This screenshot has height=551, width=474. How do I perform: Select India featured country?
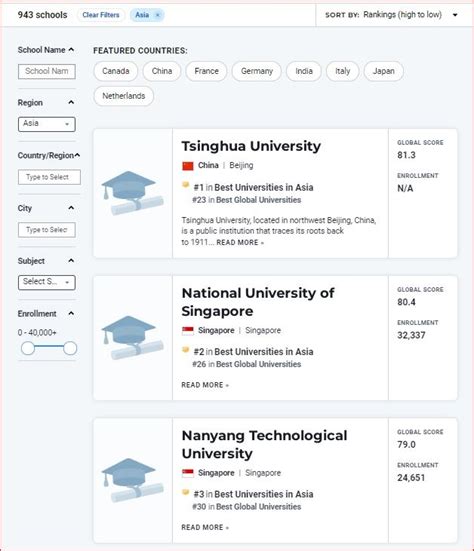[x=304, y=71]
